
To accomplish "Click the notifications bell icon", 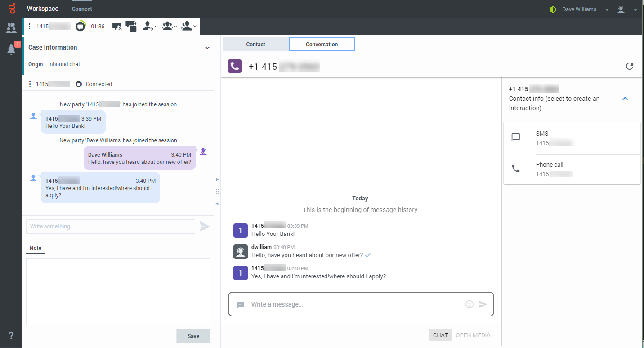I will click(11, 50).
